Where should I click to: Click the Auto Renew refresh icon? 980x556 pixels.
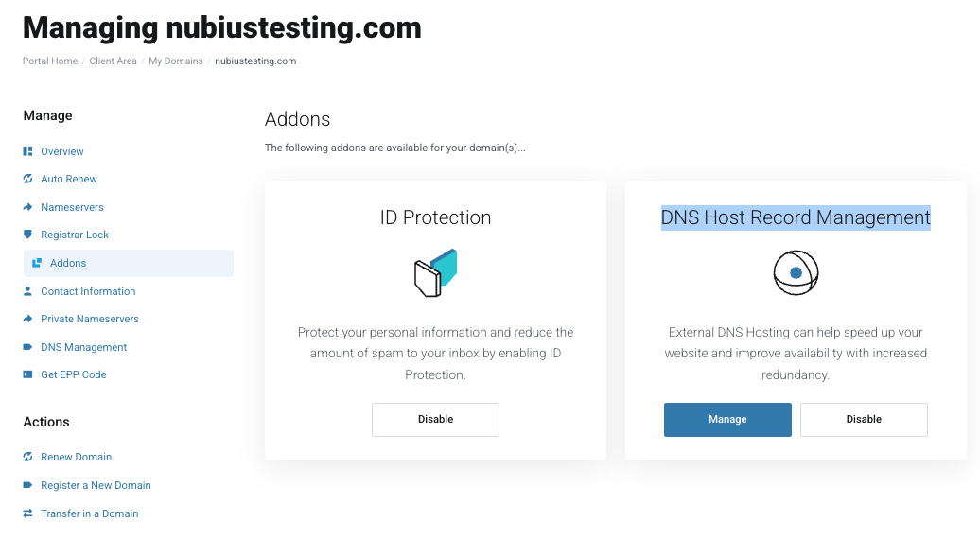tap(28, 179)
